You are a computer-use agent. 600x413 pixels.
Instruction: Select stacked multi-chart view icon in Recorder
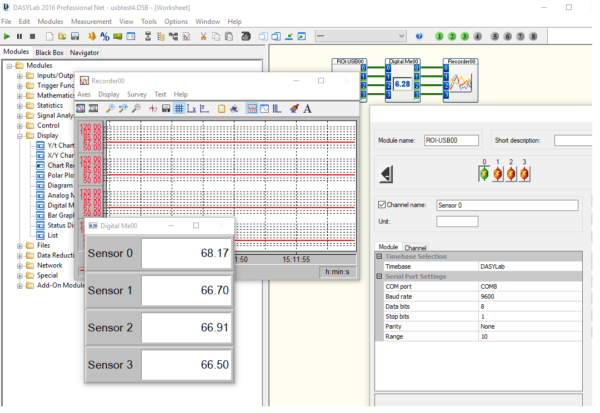(252, 109)
